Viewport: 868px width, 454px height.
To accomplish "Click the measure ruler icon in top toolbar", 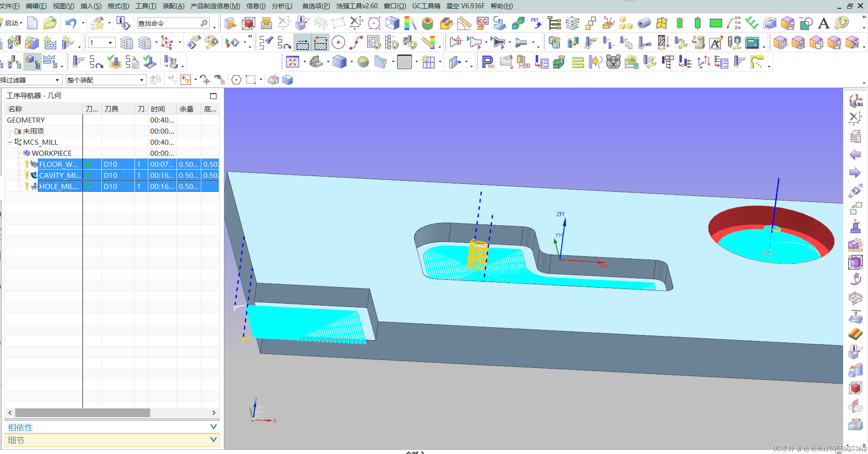I will point(464,23).
